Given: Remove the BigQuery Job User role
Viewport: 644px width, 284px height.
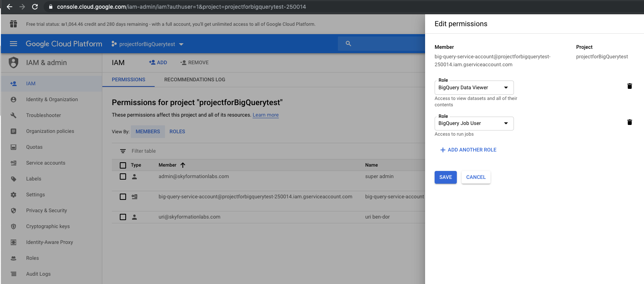Looking at the screenshot, I should pyautogui.click(x=629, y=123).
